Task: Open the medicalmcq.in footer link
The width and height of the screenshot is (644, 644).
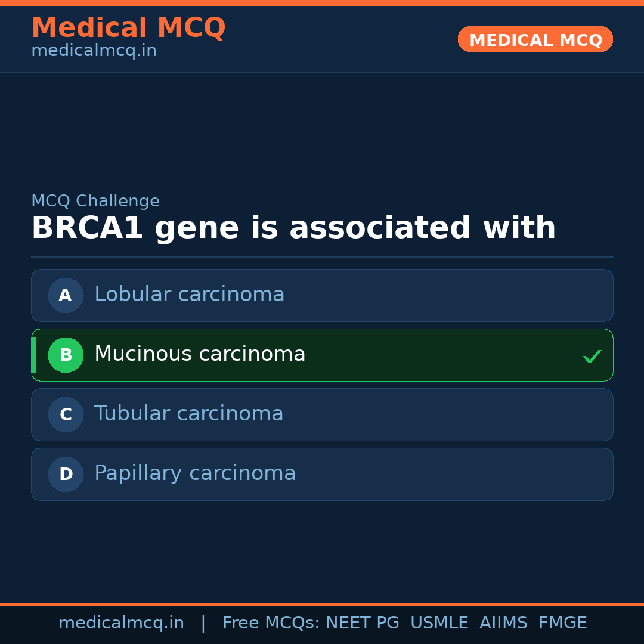Action: tap(121, 623)
